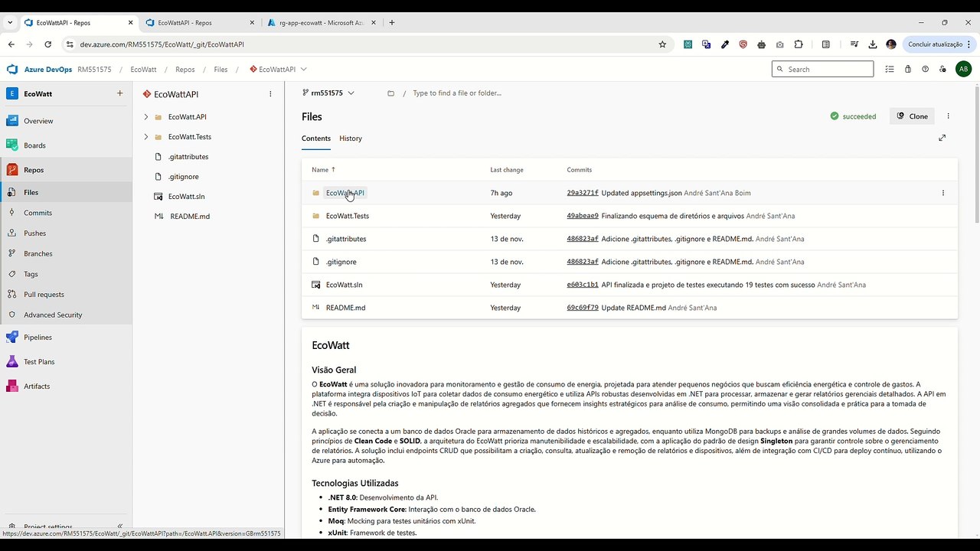Image resolution: width=980 pixels, height=551 pixels.
Task: Click the Search box in Azure DevOps header
Action: (822, 69)
